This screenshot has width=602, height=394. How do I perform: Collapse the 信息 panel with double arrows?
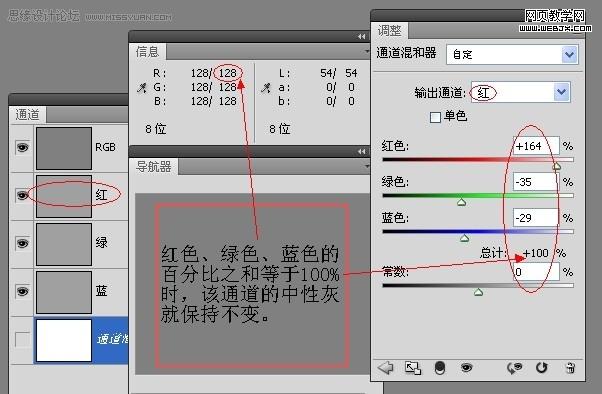(361, 36)
